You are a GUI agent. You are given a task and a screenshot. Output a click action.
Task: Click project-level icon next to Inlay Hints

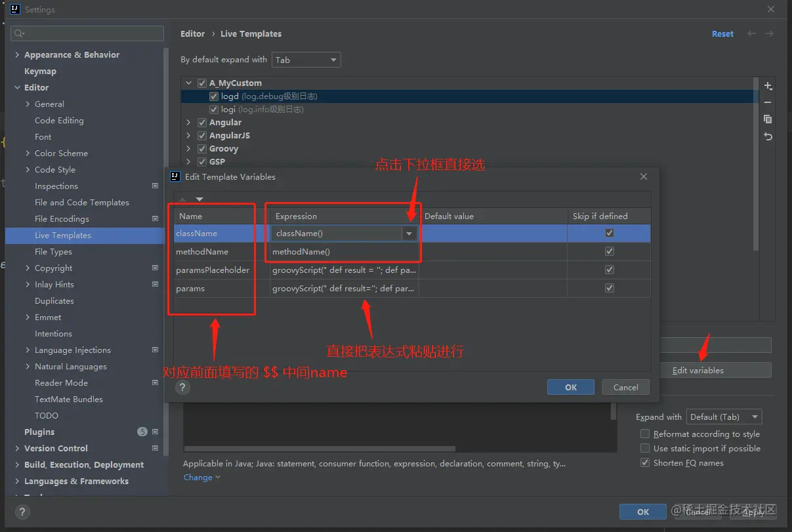pos(156,285)
